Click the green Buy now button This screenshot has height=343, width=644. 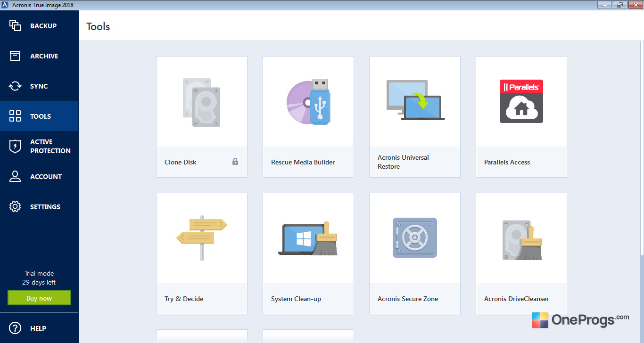click(39, 298)
